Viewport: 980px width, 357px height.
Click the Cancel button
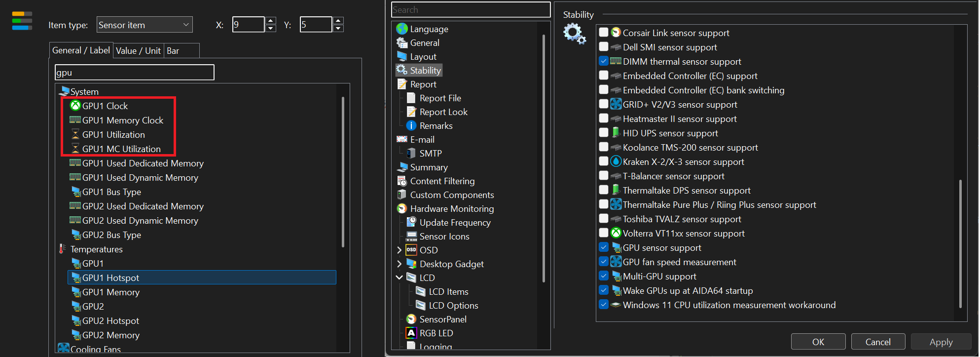[878, 342]
